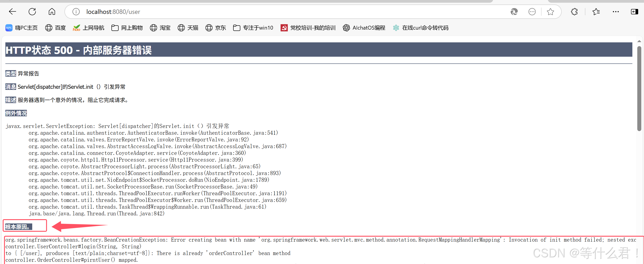Open the 百度 bookmark

point(55,28)
